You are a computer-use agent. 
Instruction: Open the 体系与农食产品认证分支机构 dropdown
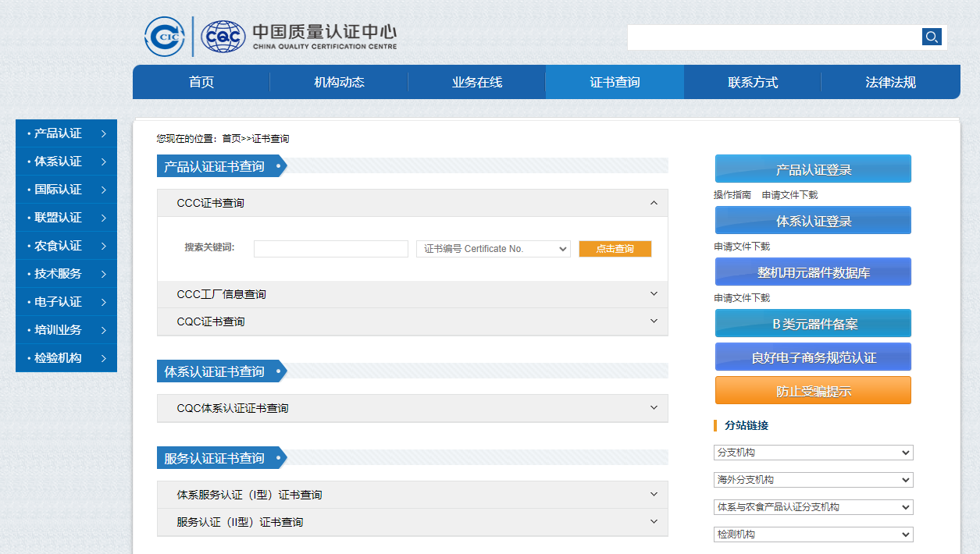pyautogui.click(x=813, y=507)
